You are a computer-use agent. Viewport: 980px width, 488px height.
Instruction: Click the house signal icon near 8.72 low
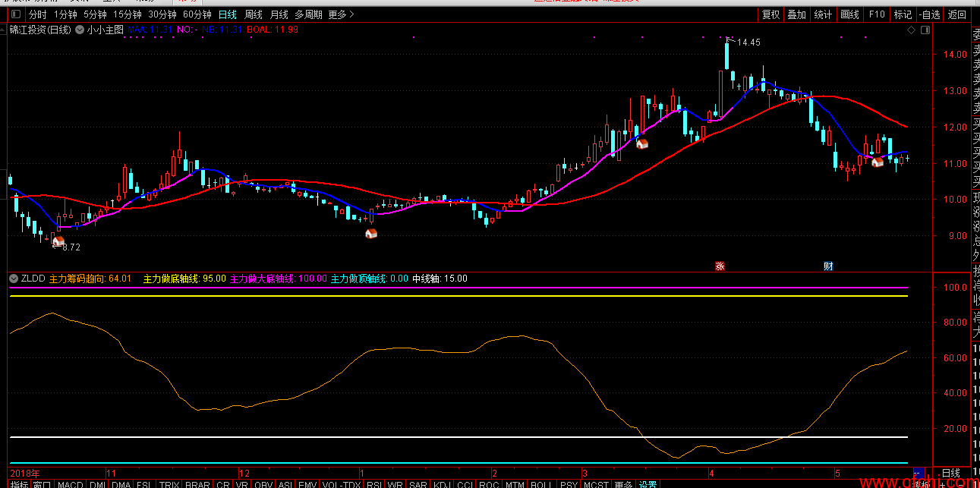coord(58,241)
